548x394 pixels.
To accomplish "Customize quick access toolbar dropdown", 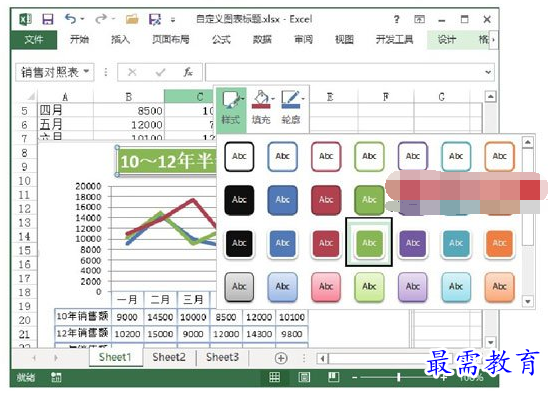I will pyautogui.click(x=173, y=20).
